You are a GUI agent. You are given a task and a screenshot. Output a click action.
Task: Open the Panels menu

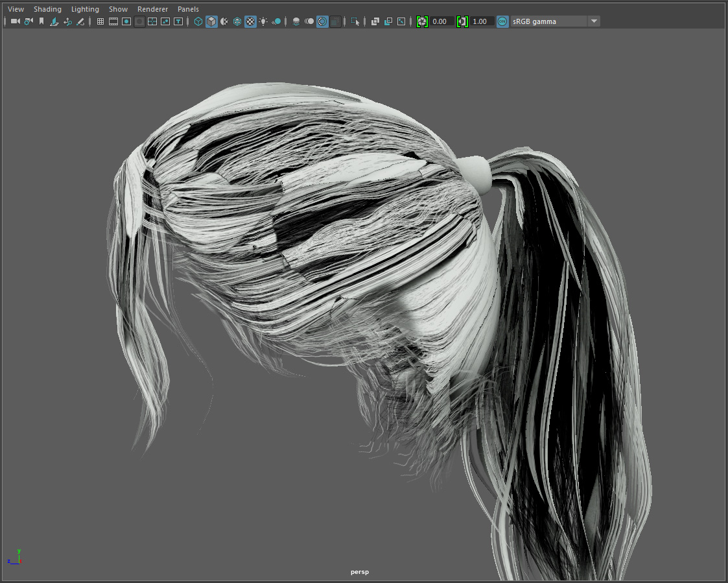coord(188,9)
